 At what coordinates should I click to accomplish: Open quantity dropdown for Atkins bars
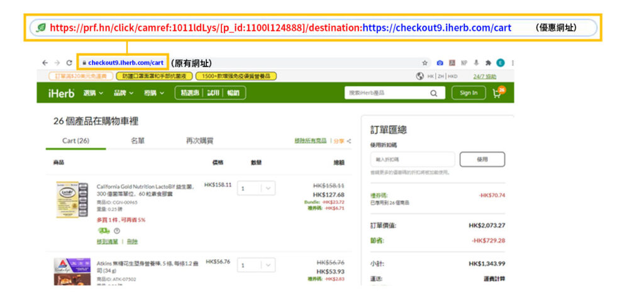click(257, 265)
